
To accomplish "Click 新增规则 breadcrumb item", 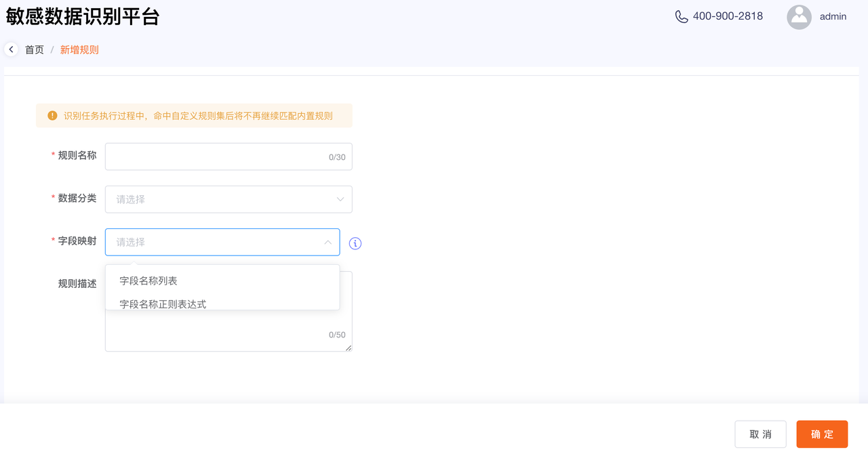I will 79,49.
